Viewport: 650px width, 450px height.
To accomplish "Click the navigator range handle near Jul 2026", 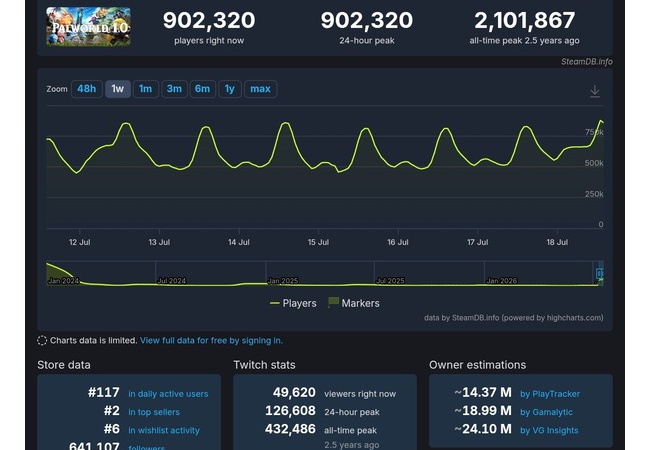I will [599, 273].
